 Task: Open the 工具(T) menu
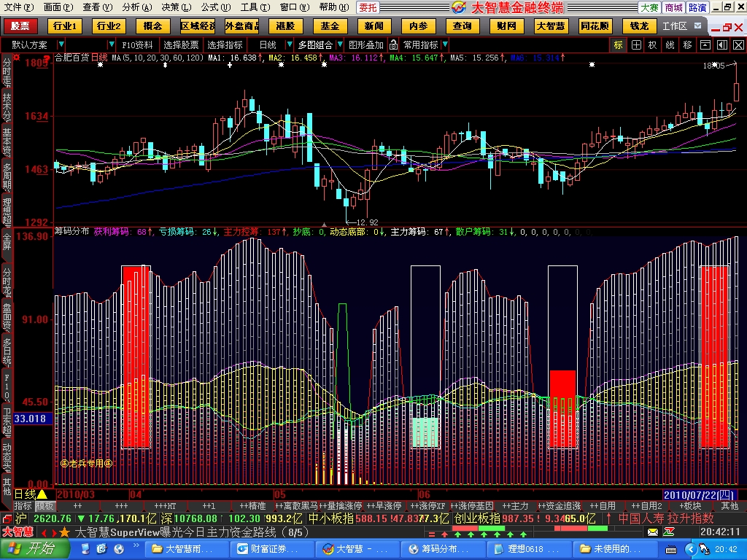click(255, 7)
